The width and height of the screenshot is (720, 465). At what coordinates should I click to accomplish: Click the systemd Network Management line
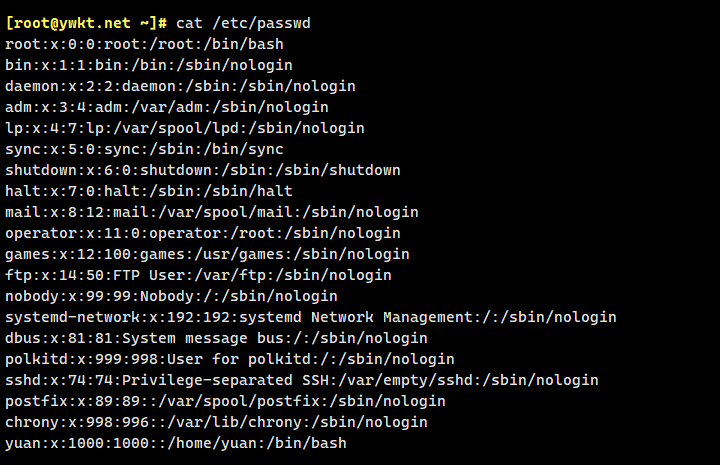[311, 317]
